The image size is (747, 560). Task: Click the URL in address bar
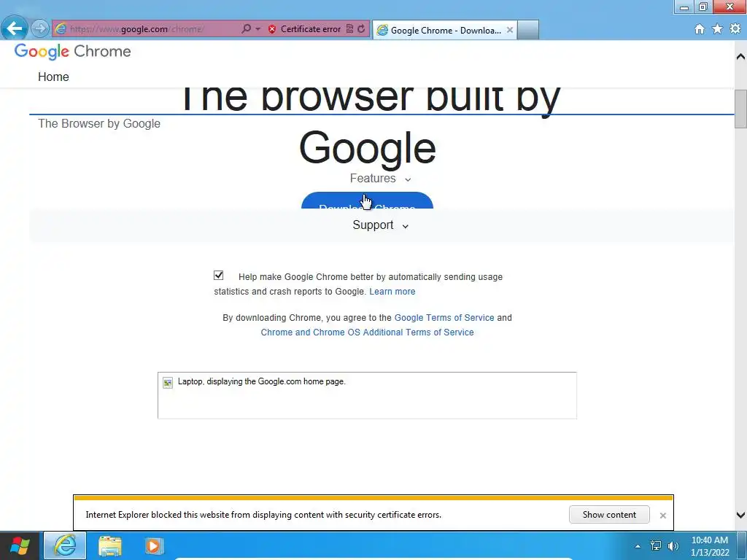pos(137,29)
